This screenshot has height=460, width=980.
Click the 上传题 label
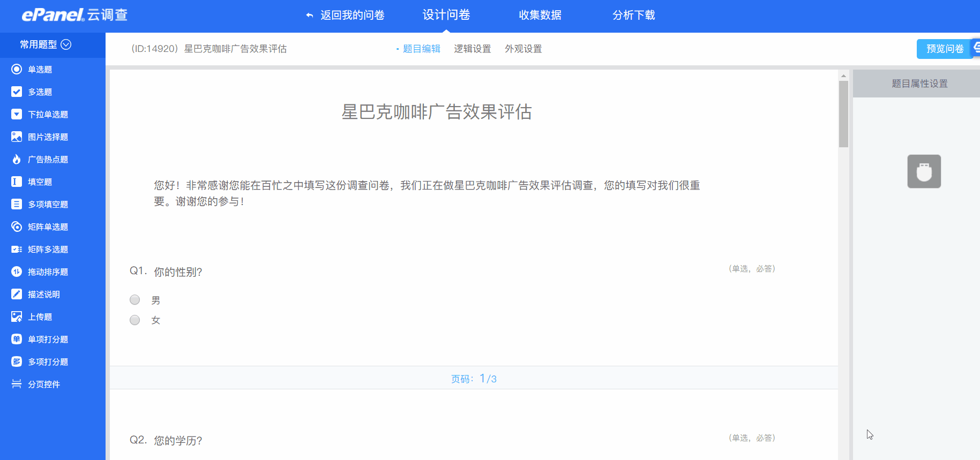pos(40,316)
